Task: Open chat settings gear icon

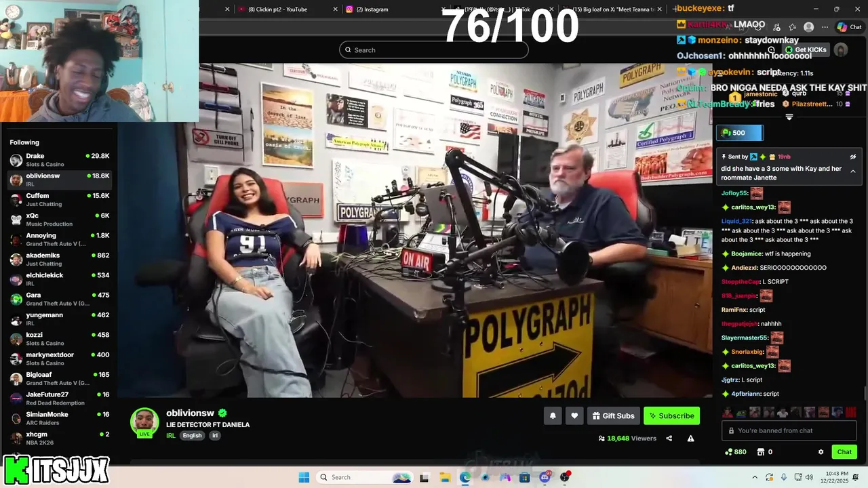Action: click(x=821, y=452)
